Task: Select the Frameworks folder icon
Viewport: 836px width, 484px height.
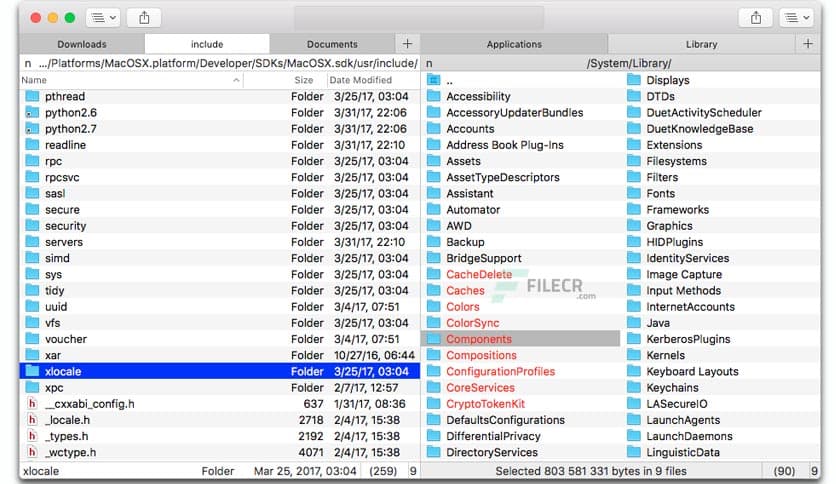Action: [633, 209]
